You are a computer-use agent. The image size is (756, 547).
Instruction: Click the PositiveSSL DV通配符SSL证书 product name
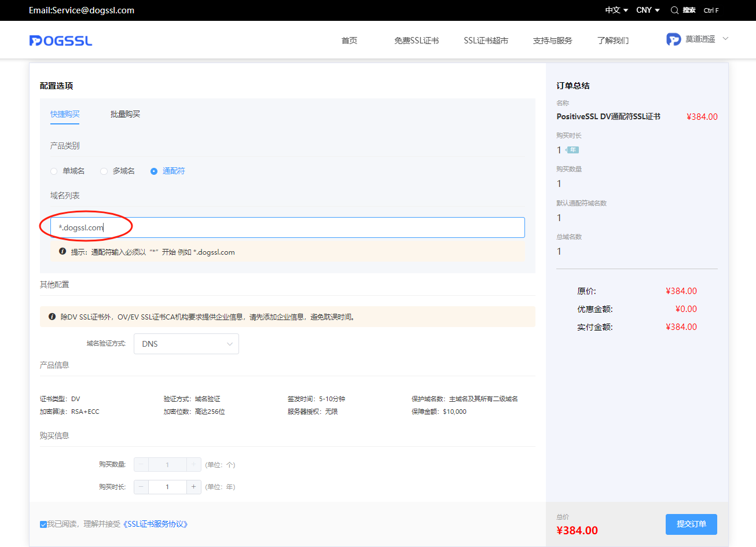(608, 116)
